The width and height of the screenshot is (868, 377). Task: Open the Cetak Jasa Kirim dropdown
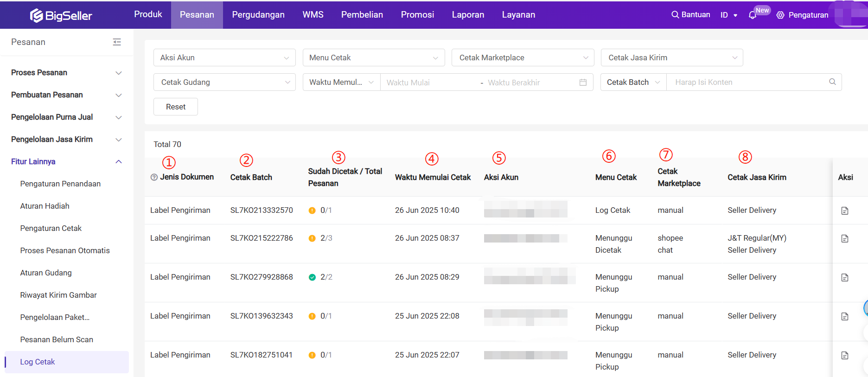click(x=672, y=58)
